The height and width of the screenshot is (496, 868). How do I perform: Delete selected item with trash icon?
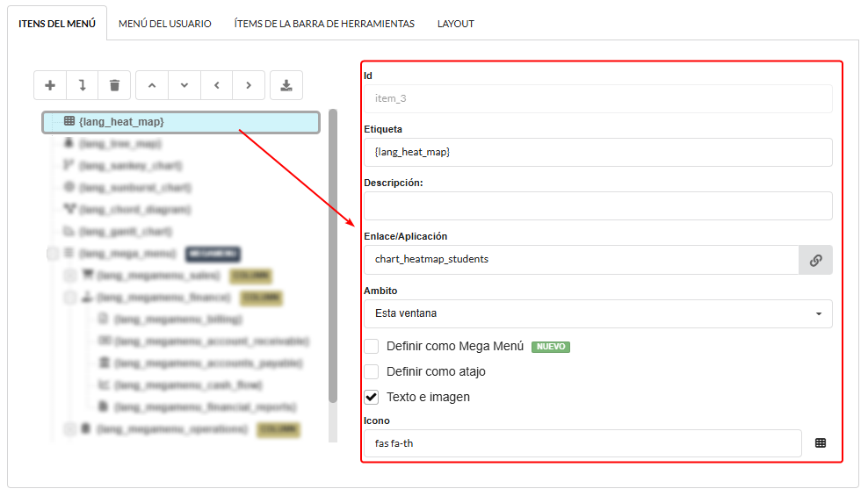(114, 85)
